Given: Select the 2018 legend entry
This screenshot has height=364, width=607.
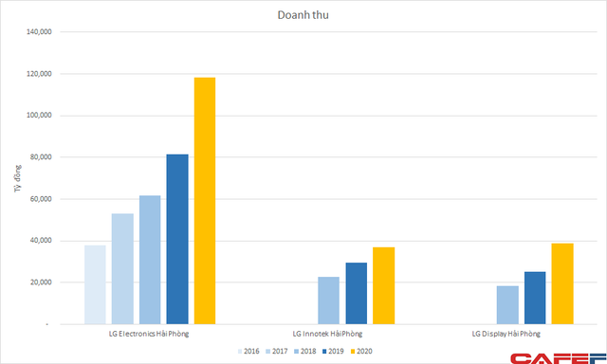Looking at the screenshot, I should [305, 352].
